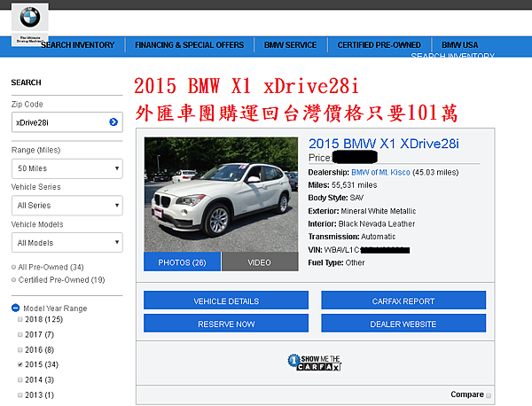This screenshot has width=532, height=406.
Task: Click the Reserve Now button
Action: click(x=226, y=324)
